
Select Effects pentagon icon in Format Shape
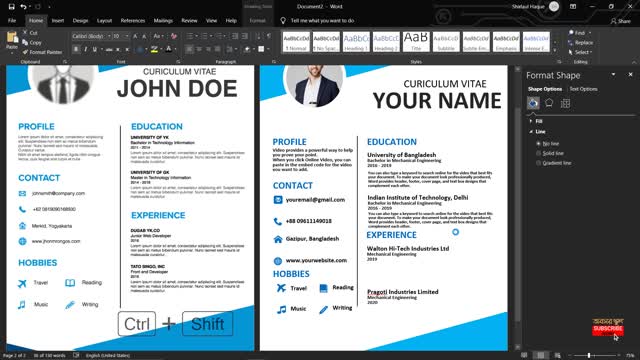549,103
